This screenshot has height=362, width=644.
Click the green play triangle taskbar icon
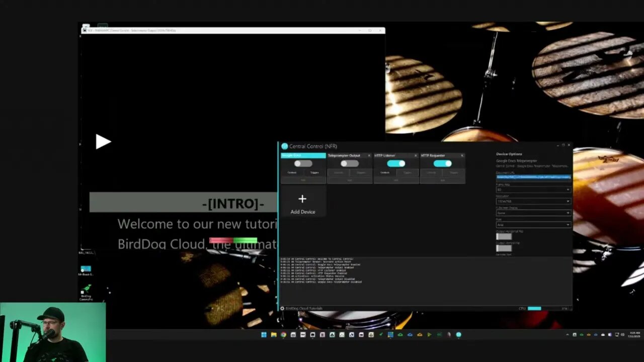click(x=429, y=334)
